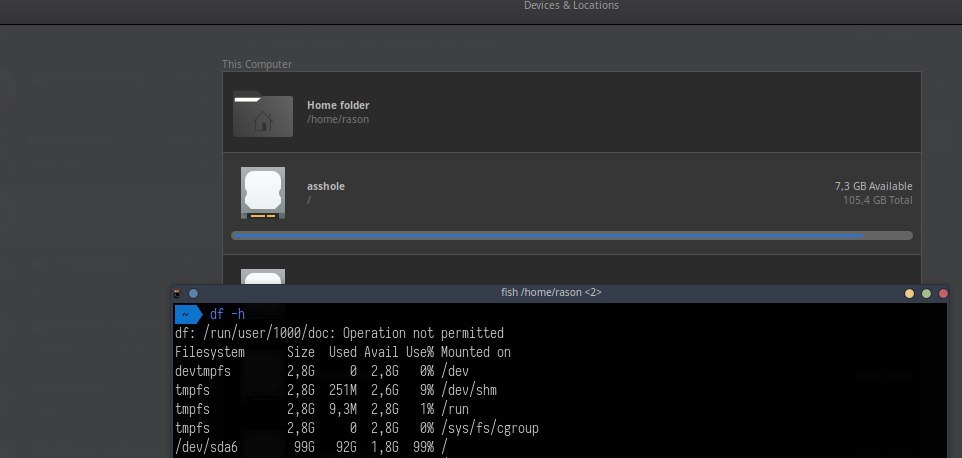Click 105,4 GB Total text
This screenshot has height=458, width=962.
point(877,200)
